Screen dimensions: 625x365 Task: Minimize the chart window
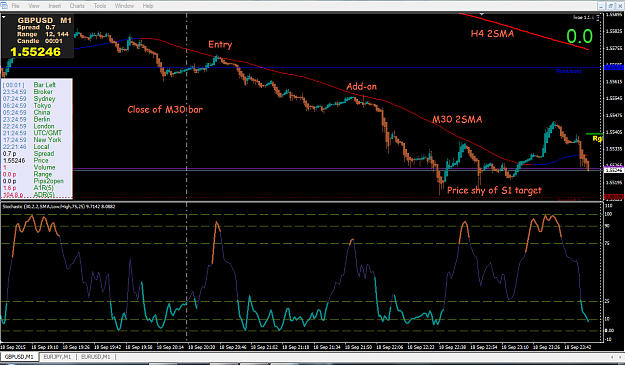tap(602, 6)
